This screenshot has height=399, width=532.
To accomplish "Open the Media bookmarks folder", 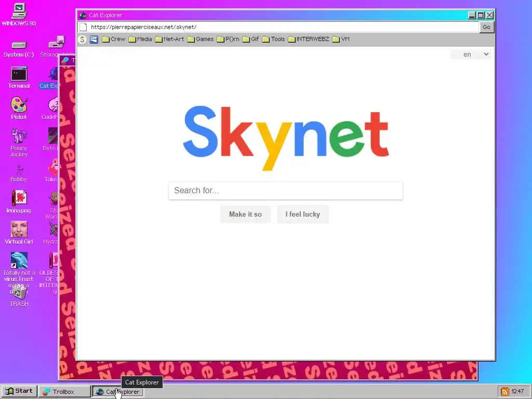I will (x=140, y=39).
